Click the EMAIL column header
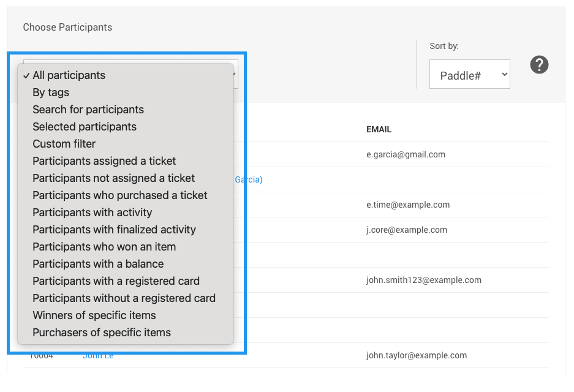 click(379, 130)
